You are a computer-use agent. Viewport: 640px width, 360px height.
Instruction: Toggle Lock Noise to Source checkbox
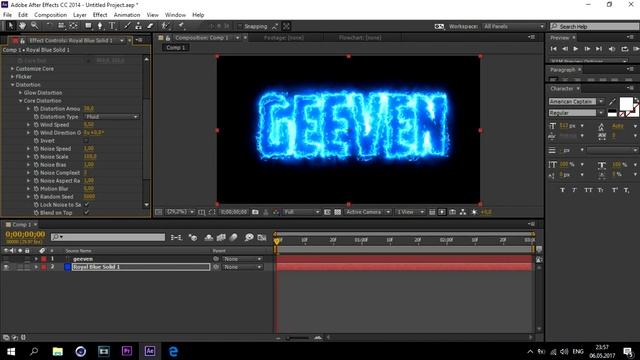tap(86, 204)
